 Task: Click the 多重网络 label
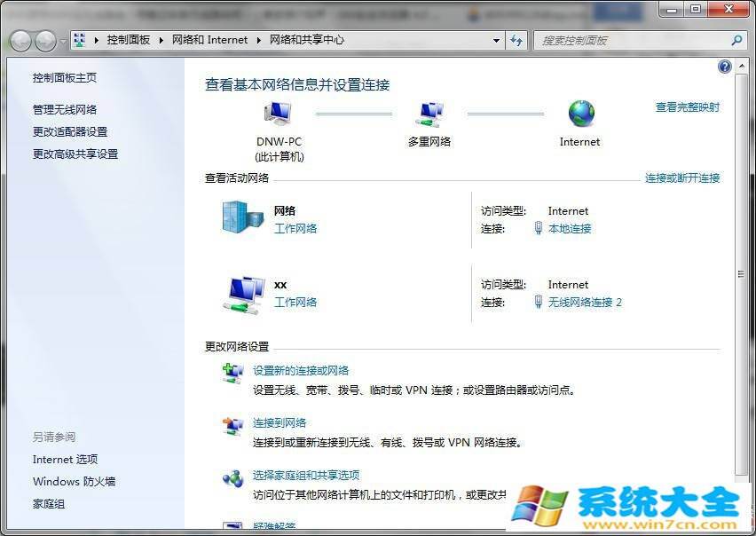429,142
